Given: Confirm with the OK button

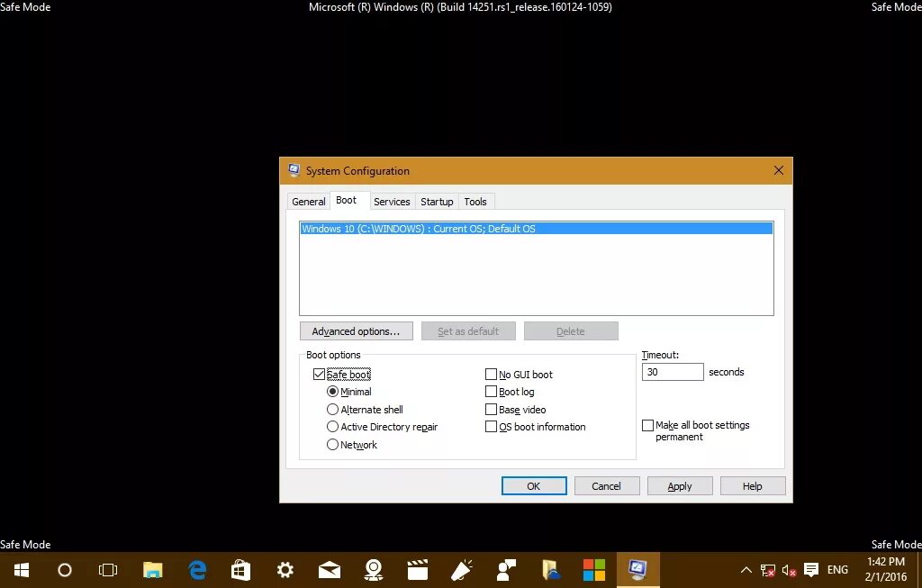Looking at the screenshot, I should pos(534,486).
